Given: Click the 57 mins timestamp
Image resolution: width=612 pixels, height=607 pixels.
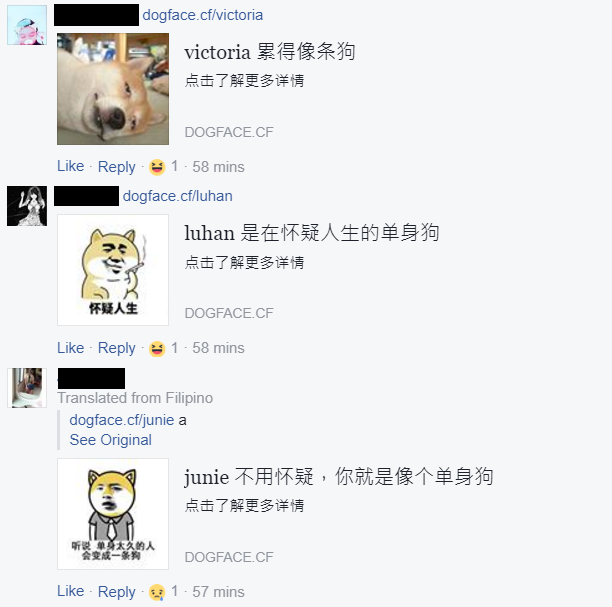Looking at the screenshot, I should (218, 592).
